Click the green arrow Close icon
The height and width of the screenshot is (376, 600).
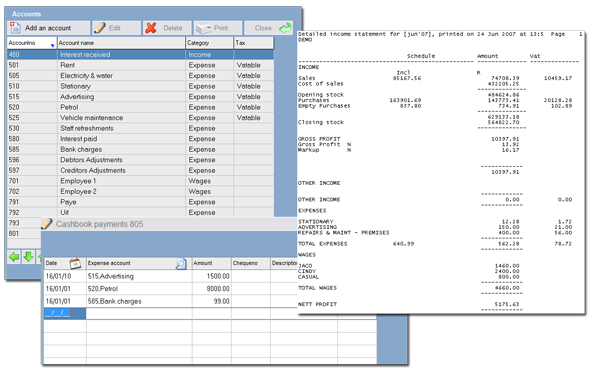coord(285,28)
